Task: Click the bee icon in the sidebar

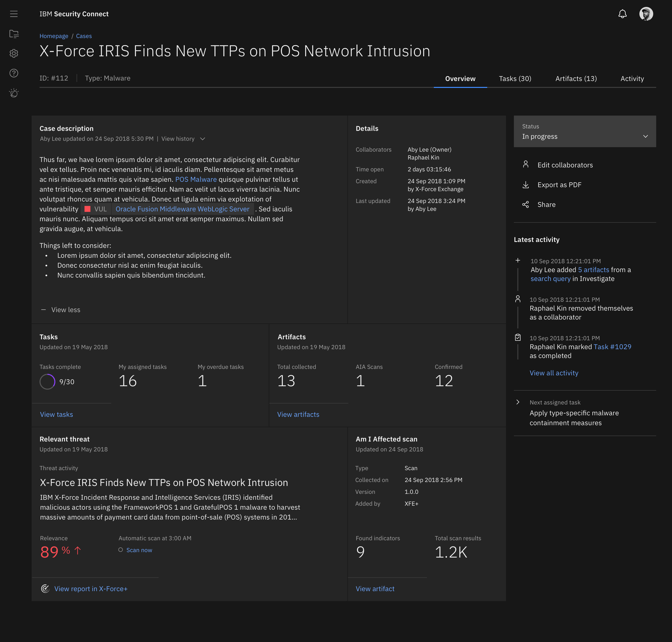Action: point(14,93)
